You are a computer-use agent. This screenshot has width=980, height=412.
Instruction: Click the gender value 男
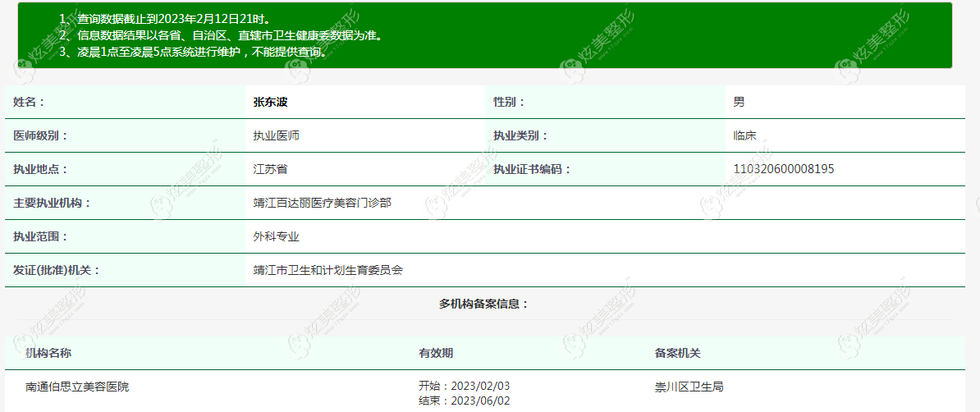tap(739, 102)
